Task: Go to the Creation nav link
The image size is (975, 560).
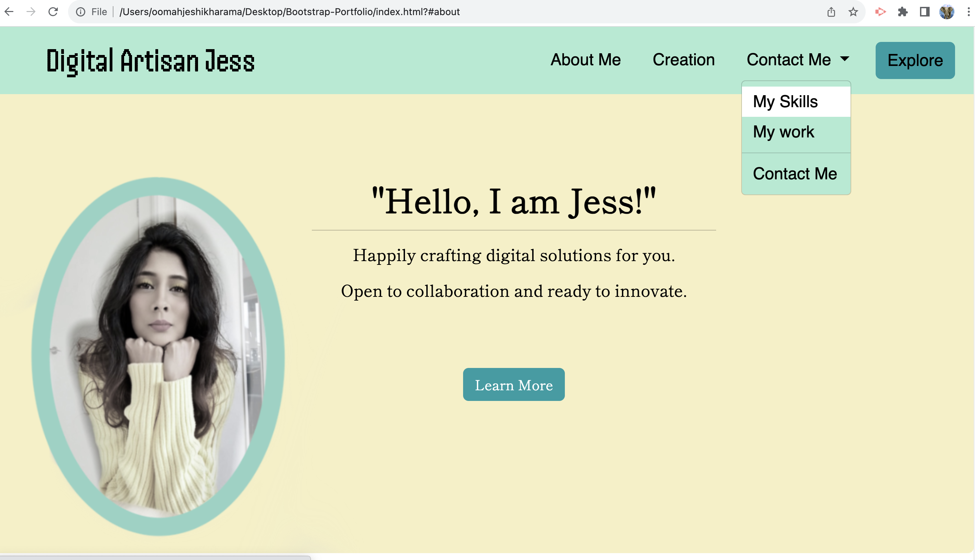Action: pyautogui.click(x=684, y=60)
